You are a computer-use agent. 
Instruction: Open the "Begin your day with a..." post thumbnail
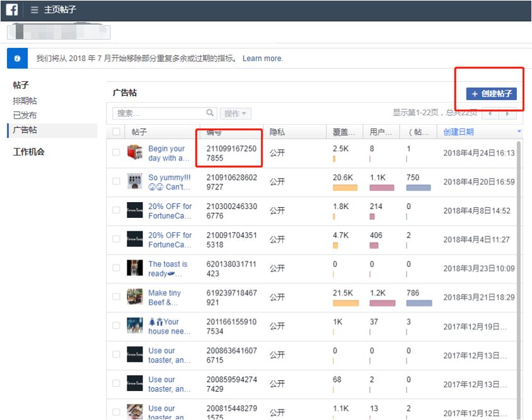[x=135, y=152]
